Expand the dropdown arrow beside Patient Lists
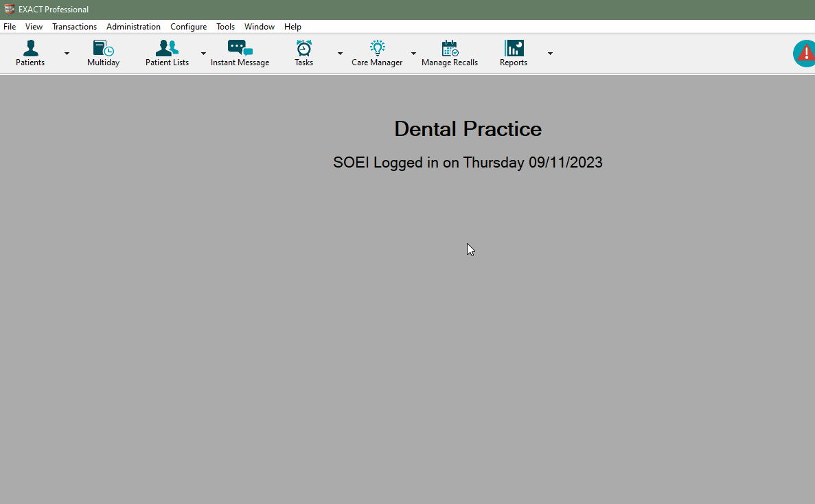The width and height of the screenshot is (815, 504). point(203,54)
